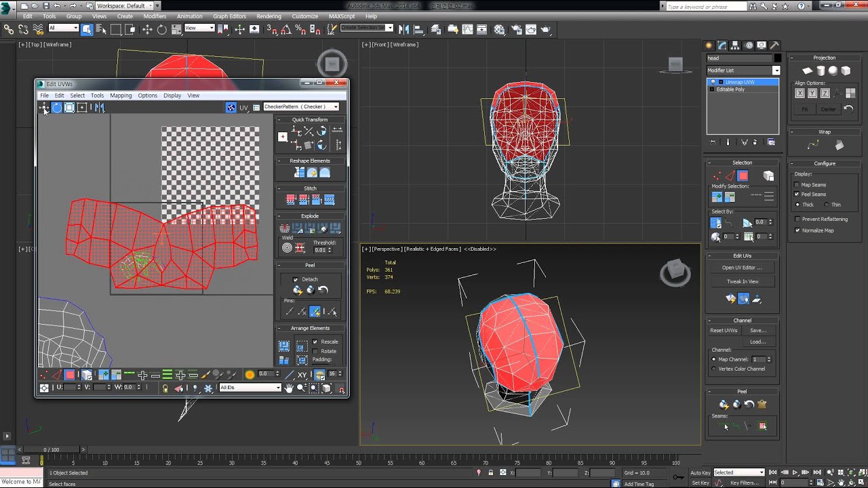Click the Reset UVWs button
Viewport: 868px width, 488px height.
tap(724, 331)
